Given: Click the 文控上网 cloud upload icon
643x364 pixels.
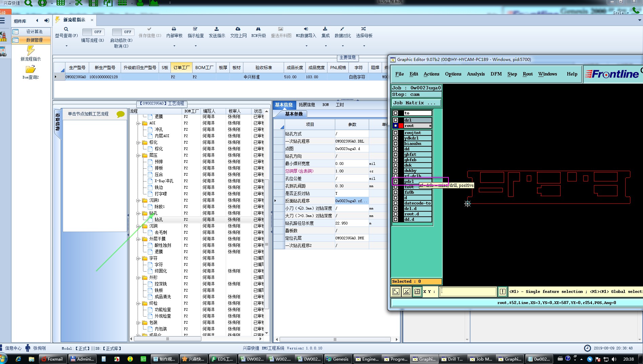Looking at the screenshot, I should pyautogui.click(x=238, y=29).
